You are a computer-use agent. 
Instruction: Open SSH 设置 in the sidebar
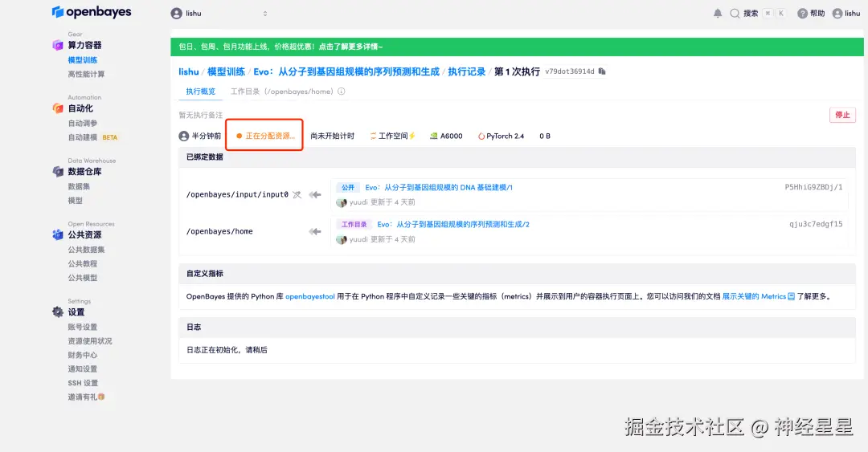(83, 383)
